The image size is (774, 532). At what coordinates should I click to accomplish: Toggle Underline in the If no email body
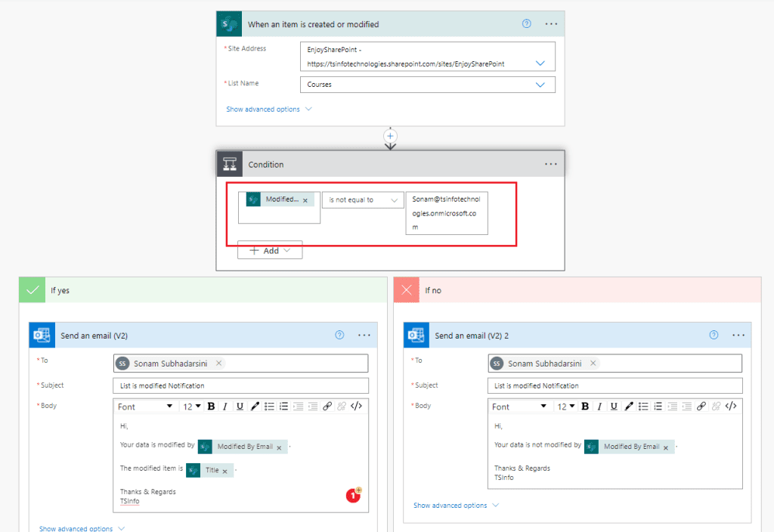[x=614, y=406]
